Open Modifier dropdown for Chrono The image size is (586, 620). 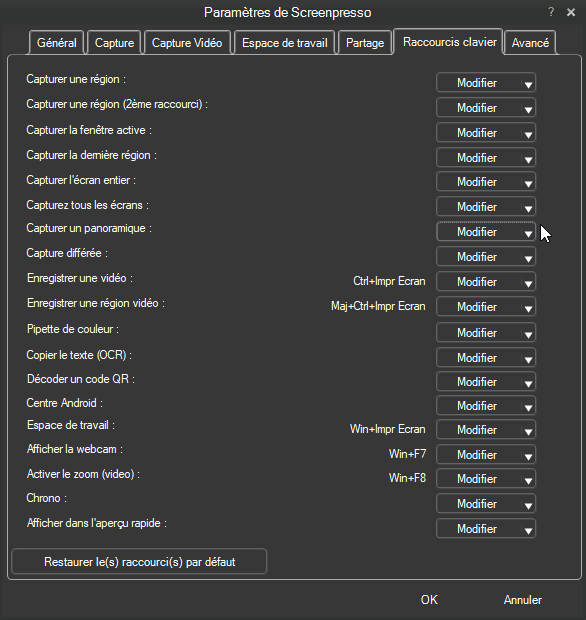click(486, 504)
